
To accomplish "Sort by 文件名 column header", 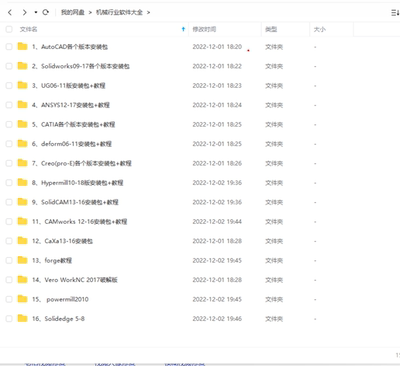I will tap(28, 29).
